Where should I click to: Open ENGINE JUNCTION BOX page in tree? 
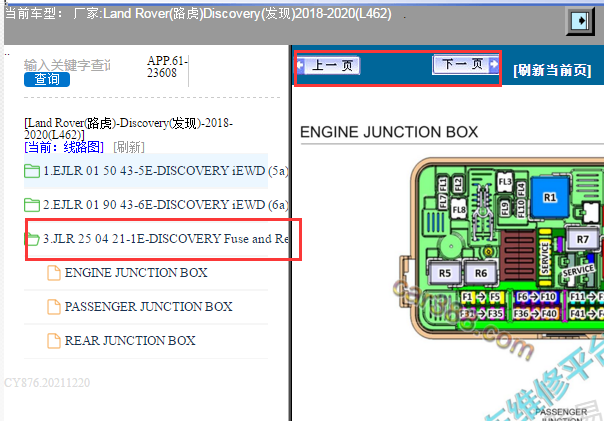136,273
